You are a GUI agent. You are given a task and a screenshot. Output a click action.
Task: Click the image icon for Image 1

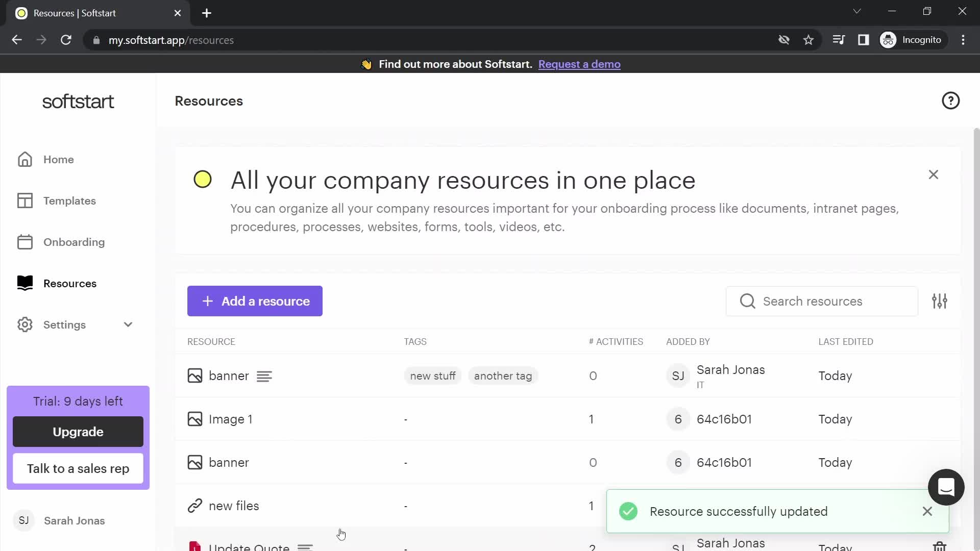pos(195,419)
